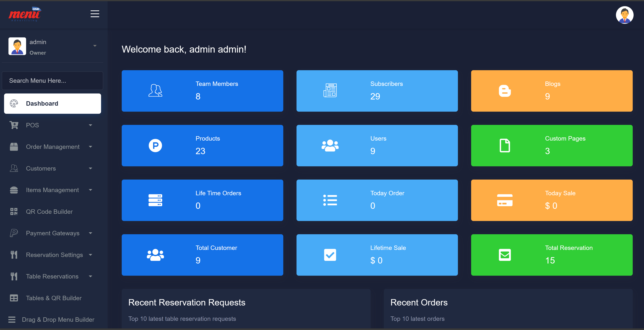The height and width of the screenshot is (330, 644).
Task: Expand the Customers menu chevron
Action: click(90, 168)
